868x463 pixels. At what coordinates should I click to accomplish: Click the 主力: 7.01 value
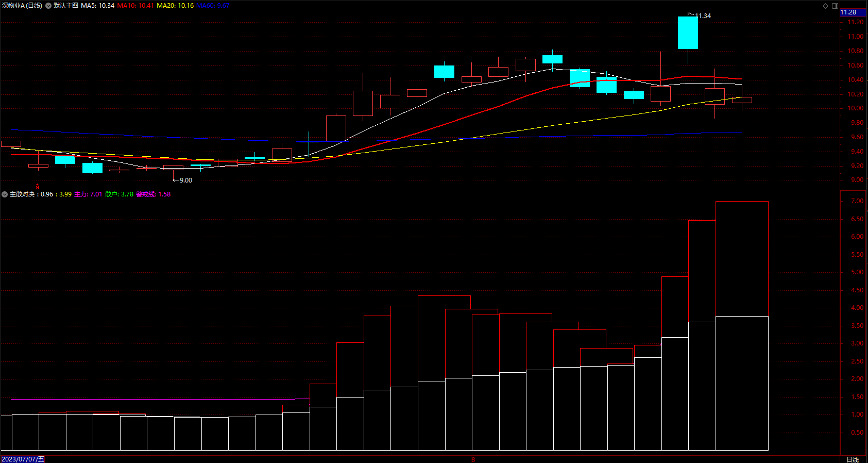88,194
